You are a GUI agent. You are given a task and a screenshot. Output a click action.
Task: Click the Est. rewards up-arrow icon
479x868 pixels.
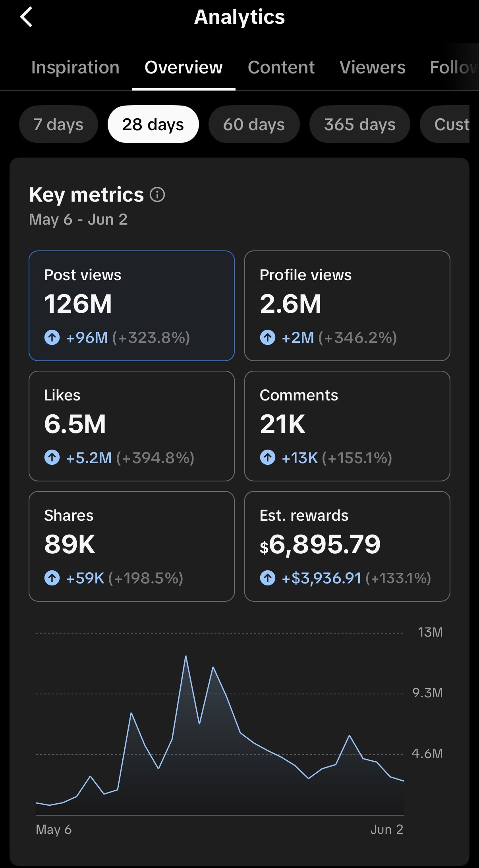pos(268,578)
